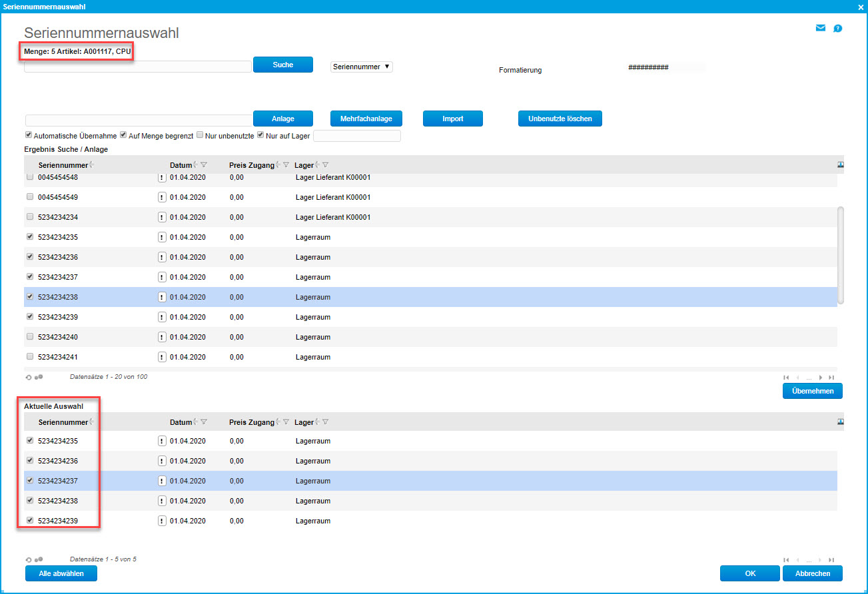
Task: Click Übernehmen to apply selection
Action: 813,391
